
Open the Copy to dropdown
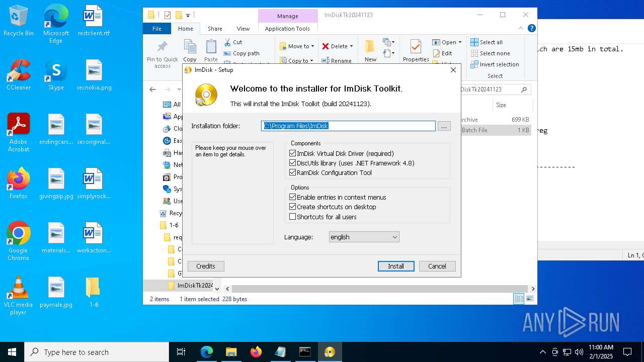297,60
